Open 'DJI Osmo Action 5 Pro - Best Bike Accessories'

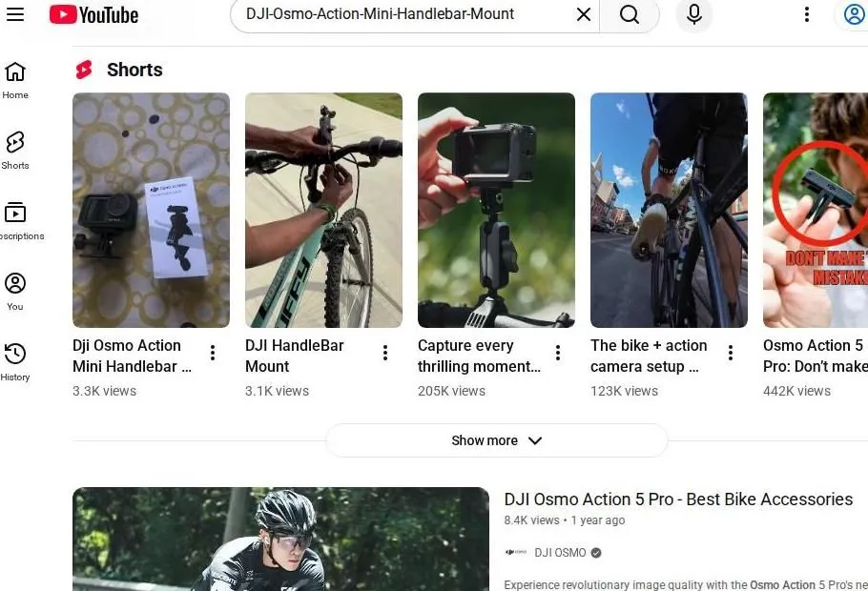coord(678,499)
